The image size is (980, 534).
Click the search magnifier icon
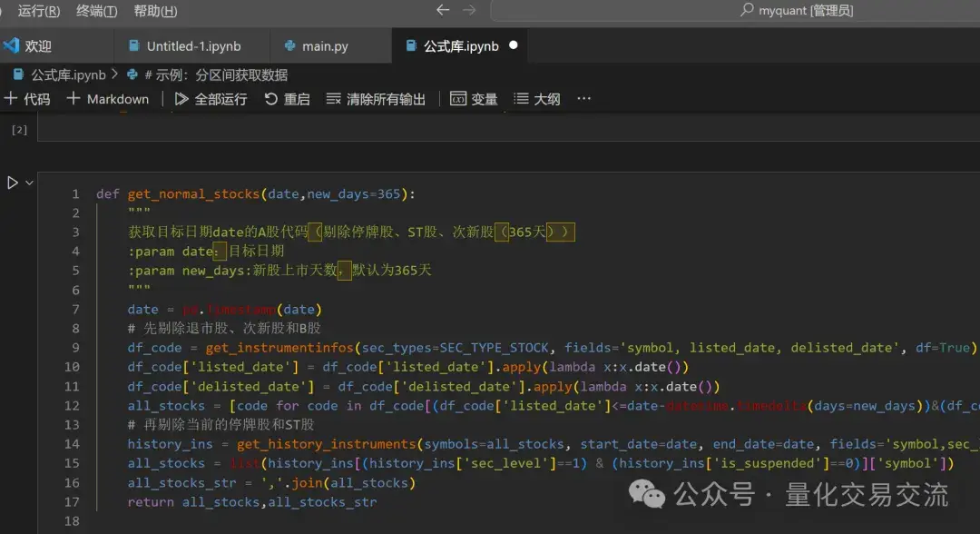pos(746,10)
